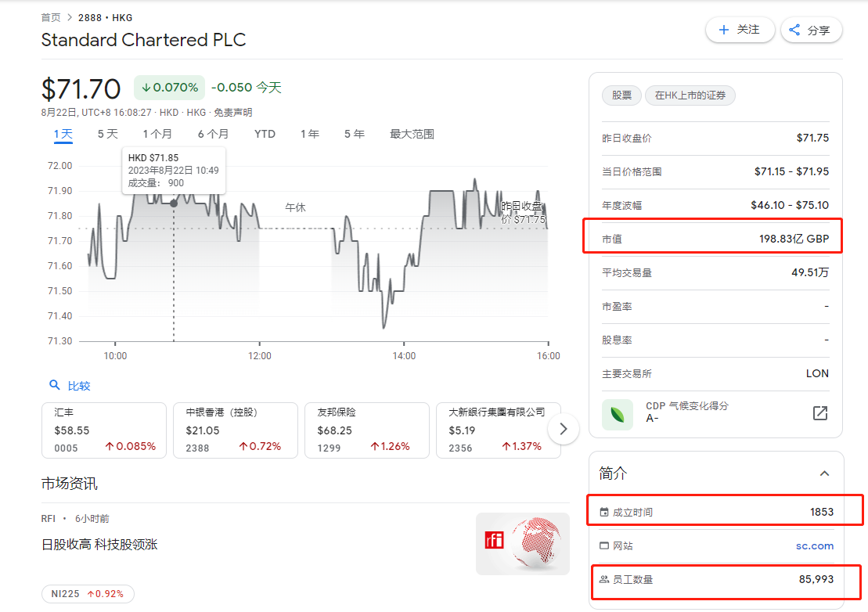The width and height of the screenshot is (868, 612).
Task: Click the share icon next to 分享
Action: pyautogui.click(x=794, y=30)
